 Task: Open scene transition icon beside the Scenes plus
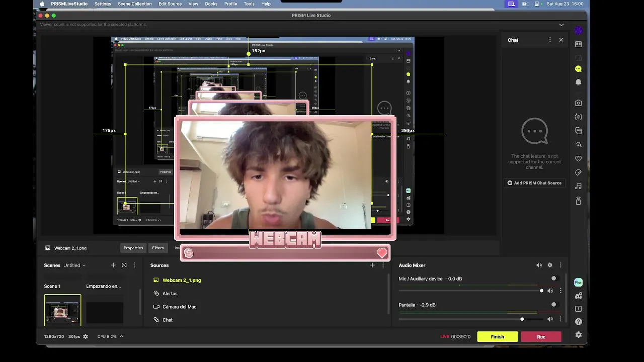click(x=124, y=265)
